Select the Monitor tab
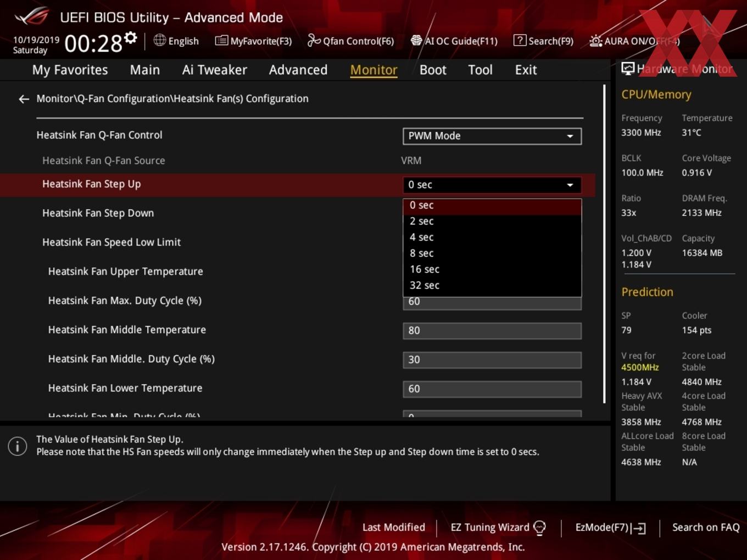This screenshot has width=747, height=560. point(374,70)
